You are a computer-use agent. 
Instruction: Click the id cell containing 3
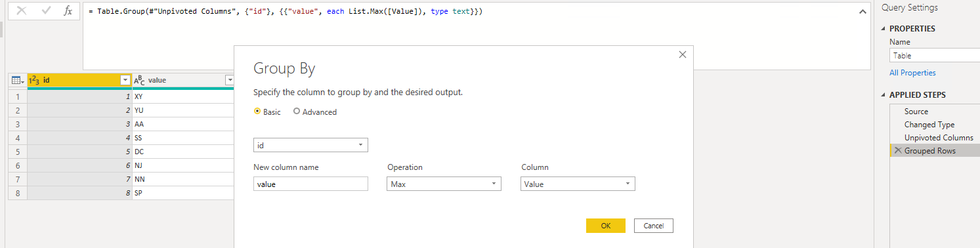(x=79, y=124)
